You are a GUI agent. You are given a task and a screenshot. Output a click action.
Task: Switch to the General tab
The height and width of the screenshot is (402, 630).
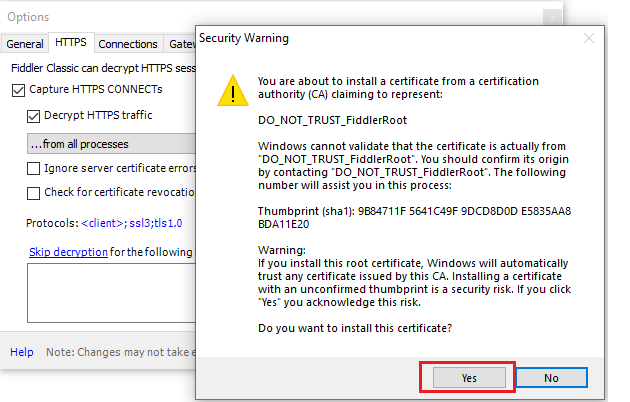pyautogui.click(x=25, y=44)
